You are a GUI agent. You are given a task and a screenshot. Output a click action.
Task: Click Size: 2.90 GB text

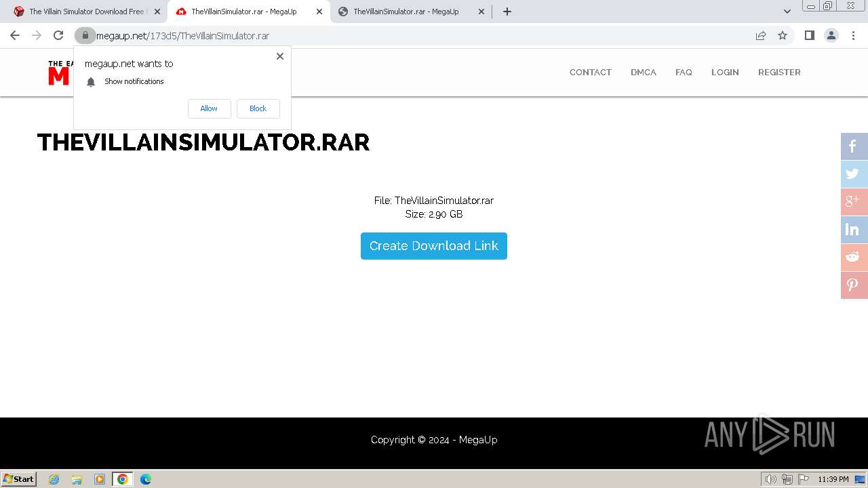pos(434,214)
